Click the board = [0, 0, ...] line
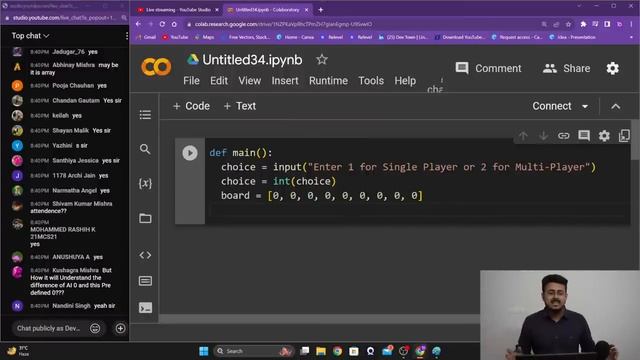The height and width of the screenshot is (360, 640). point(322,196)
